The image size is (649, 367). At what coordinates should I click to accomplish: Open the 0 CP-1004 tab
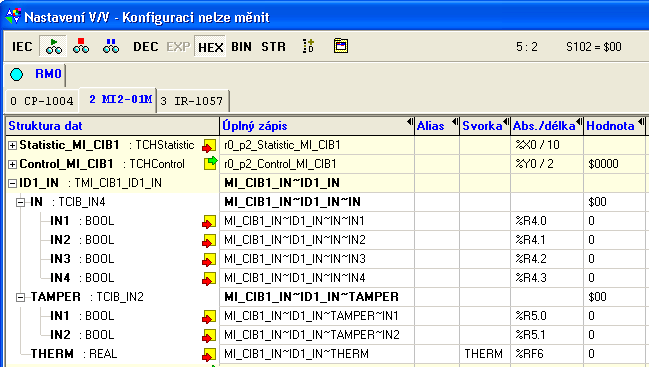(41, 101)
